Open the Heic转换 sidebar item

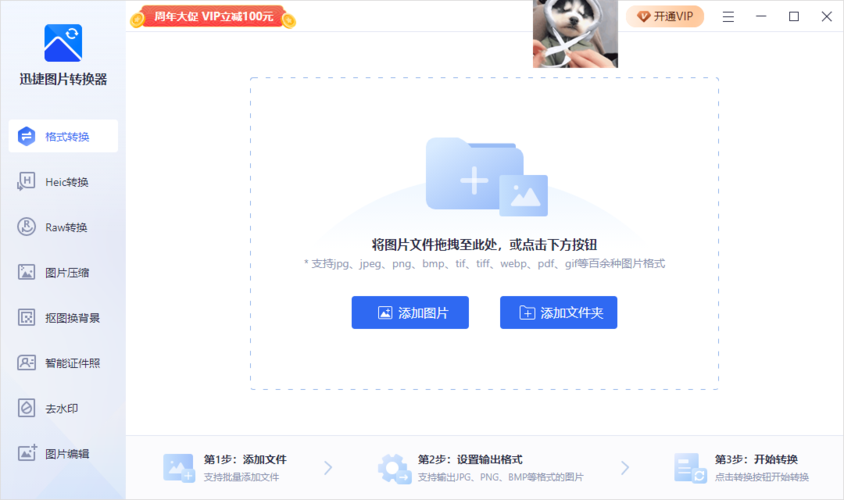coord(63,182)
